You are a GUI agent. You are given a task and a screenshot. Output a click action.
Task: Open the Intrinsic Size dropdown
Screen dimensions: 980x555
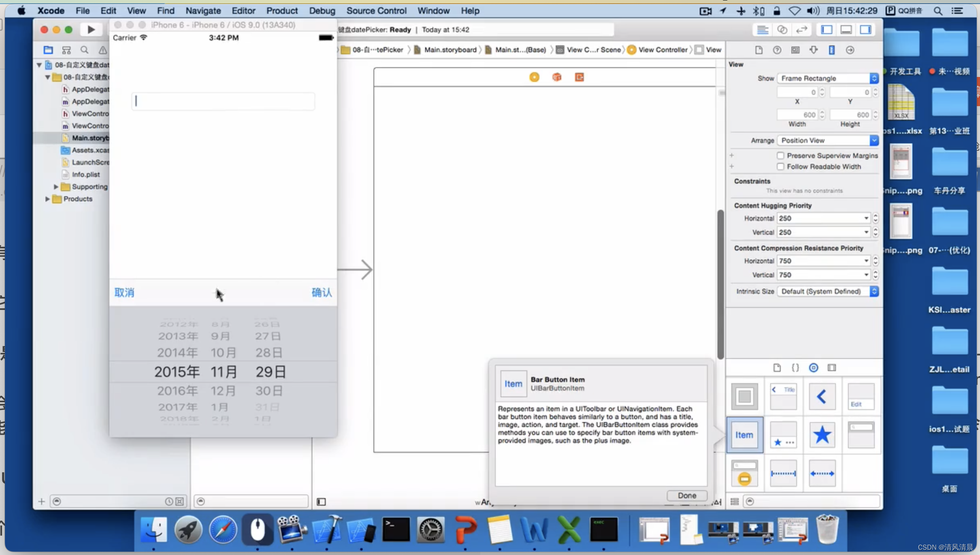[x=828, y=291]
